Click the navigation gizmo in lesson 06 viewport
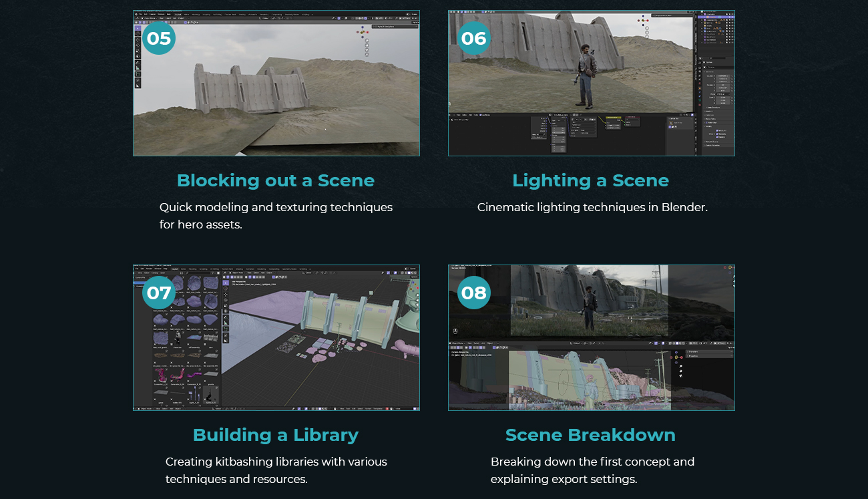 pyautogui.click(x=643, y=20)
